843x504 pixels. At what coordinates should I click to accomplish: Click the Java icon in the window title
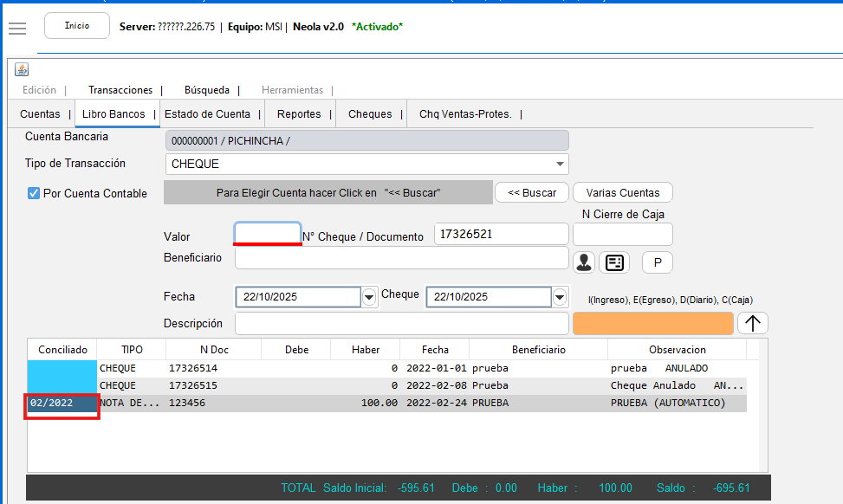pos(22,70)
